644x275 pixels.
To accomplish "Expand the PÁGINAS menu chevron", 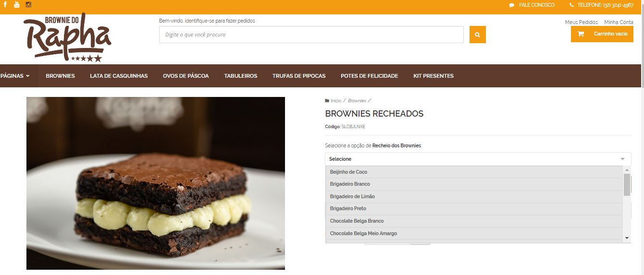I will [x=28, y=76].
